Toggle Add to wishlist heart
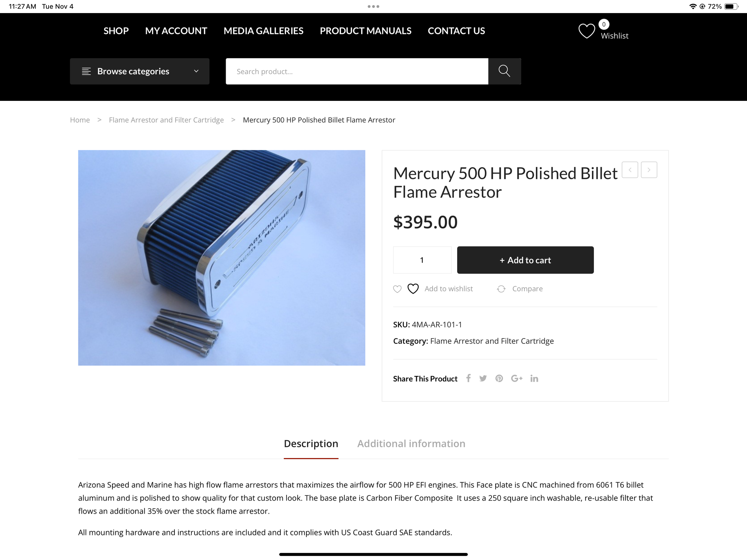Screen dimensions: 747x560 (413, 289)
